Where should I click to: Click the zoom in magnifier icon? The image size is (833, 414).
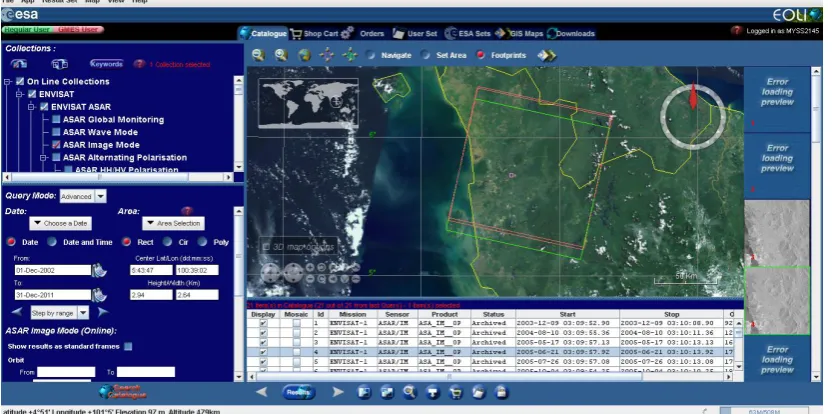[x=281, y=55]
